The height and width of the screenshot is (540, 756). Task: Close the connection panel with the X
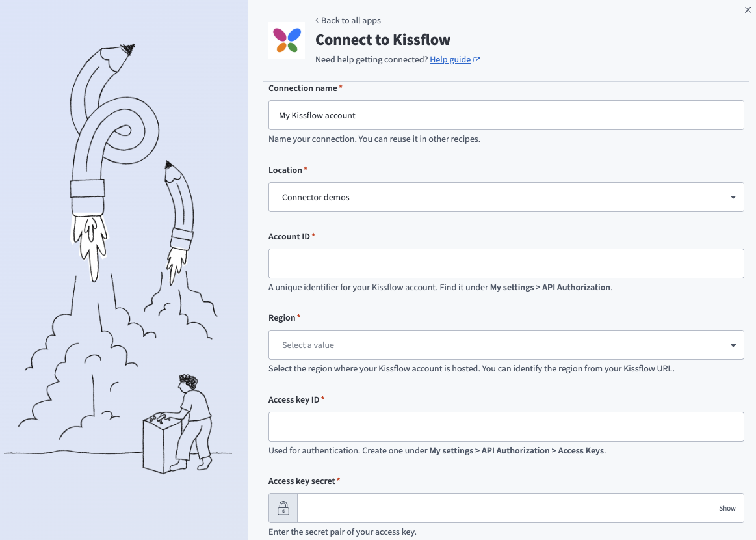tap(748, 10)
